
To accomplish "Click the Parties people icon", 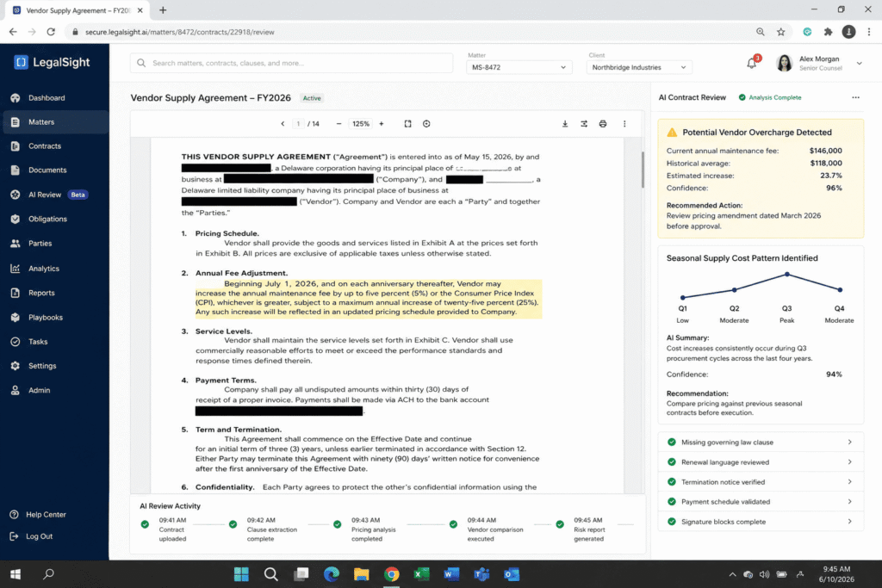I will point(16,244).
